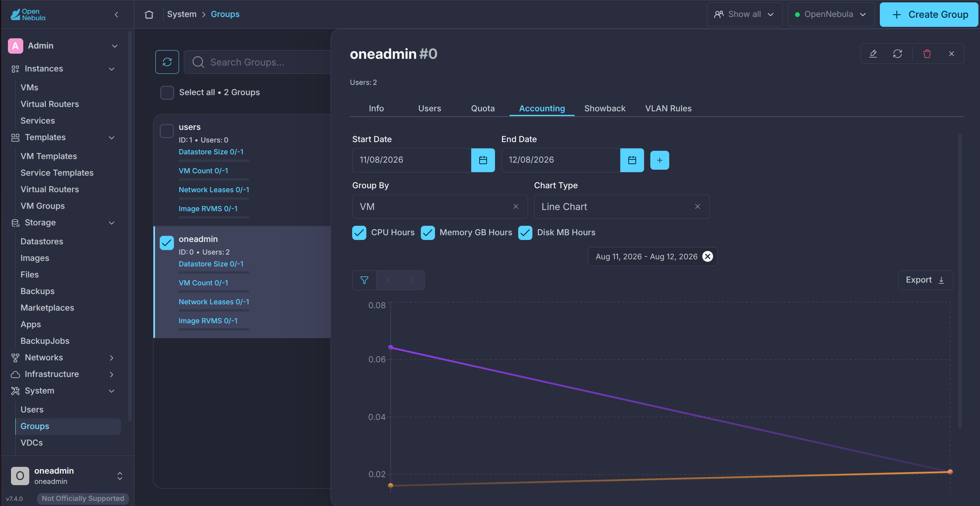Screen dimensions: 980x506
Task: Click the users Datastore Size quota bar
Action: pyautogui.click(x=214, y=161)
